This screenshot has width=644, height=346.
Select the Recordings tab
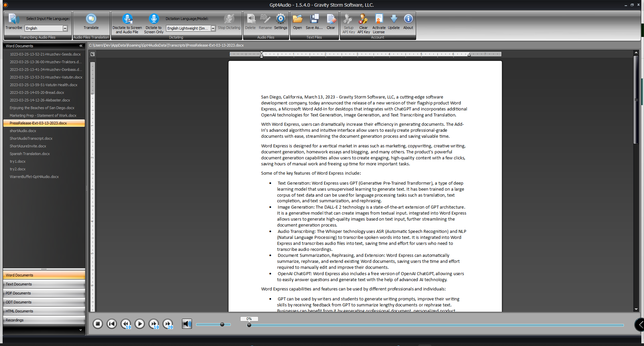[44, 320]
